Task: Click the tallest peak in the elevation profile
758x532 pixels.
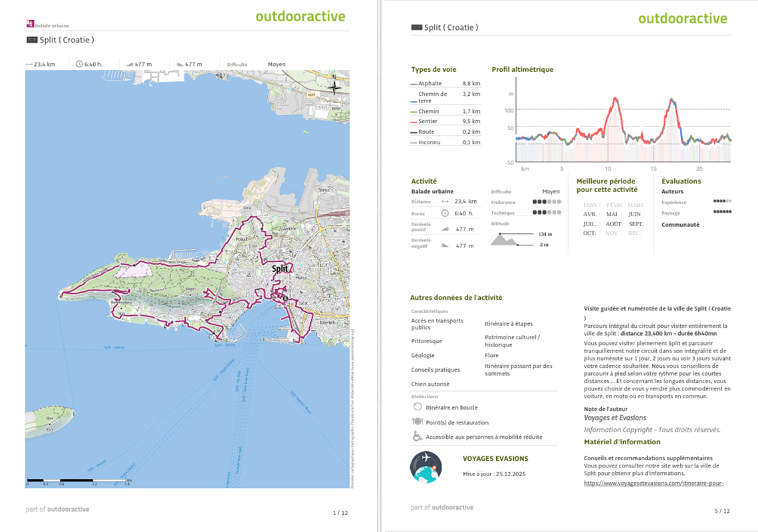Action: [x=616, y=99]
